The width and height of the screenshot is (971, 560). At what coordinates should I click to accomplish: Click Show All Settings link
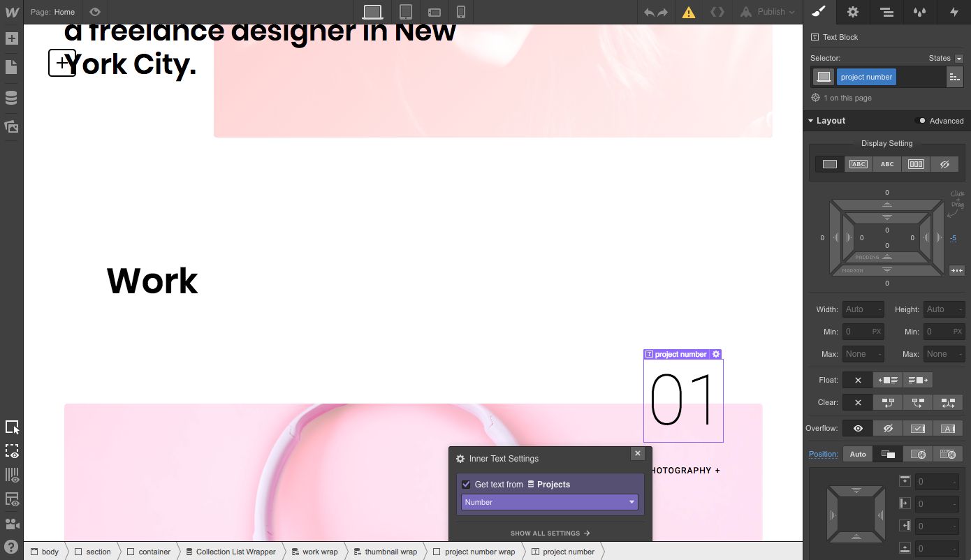point(550,533)
